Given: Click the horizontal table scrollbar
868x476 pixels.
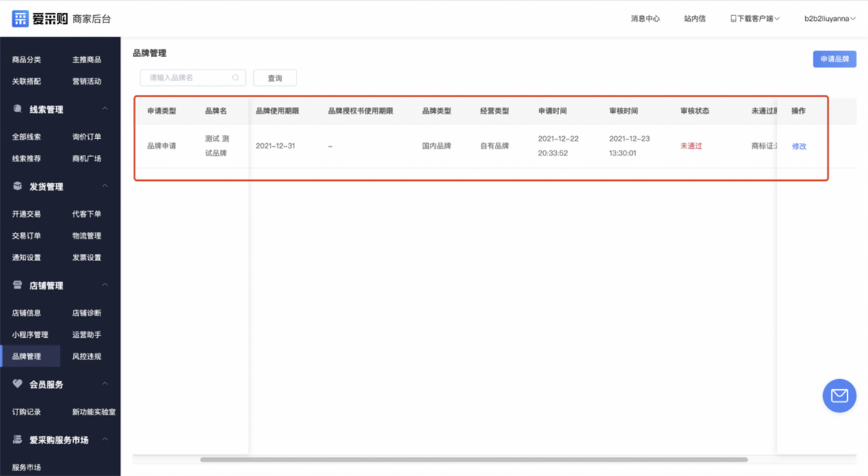Looking at the screenshot, I should pos(474,459).
